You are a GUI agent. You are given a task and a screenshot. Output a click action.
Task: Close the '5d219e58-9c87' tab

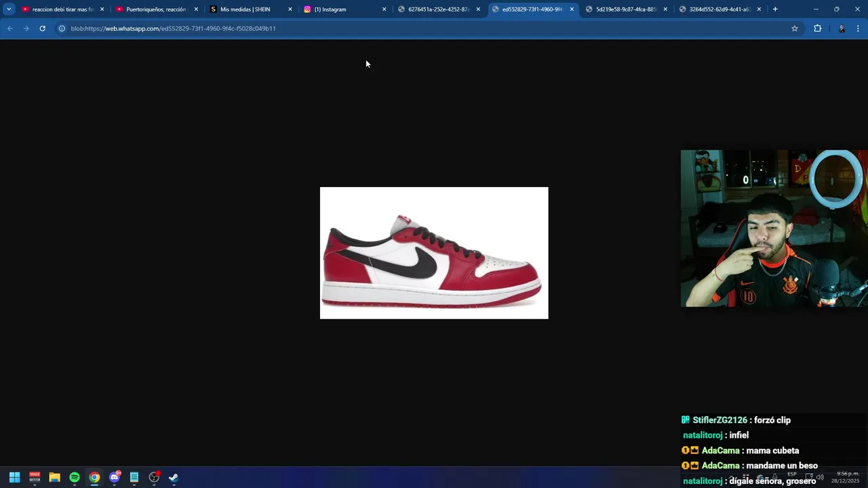point(665,9)
